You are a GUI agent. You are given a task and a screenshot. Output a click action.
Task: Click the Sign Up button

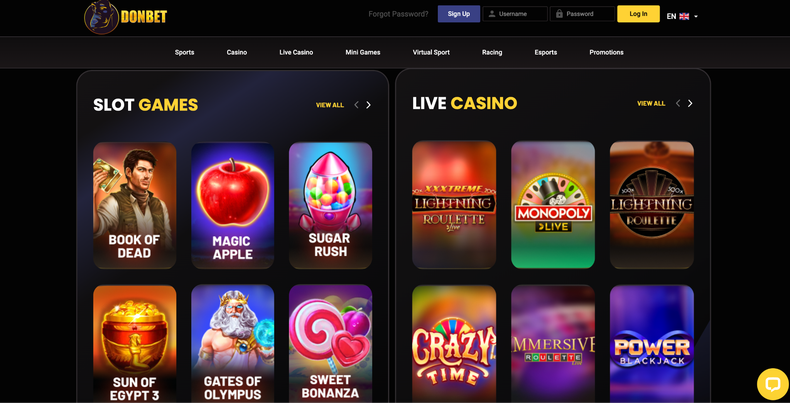click(x=458, y=14)
